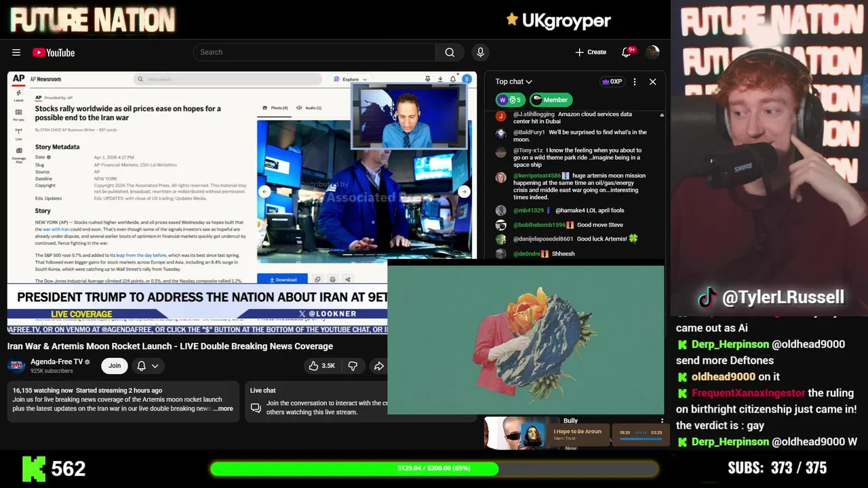
Task: Expand the description with ...more
Action: pos(222,409)
